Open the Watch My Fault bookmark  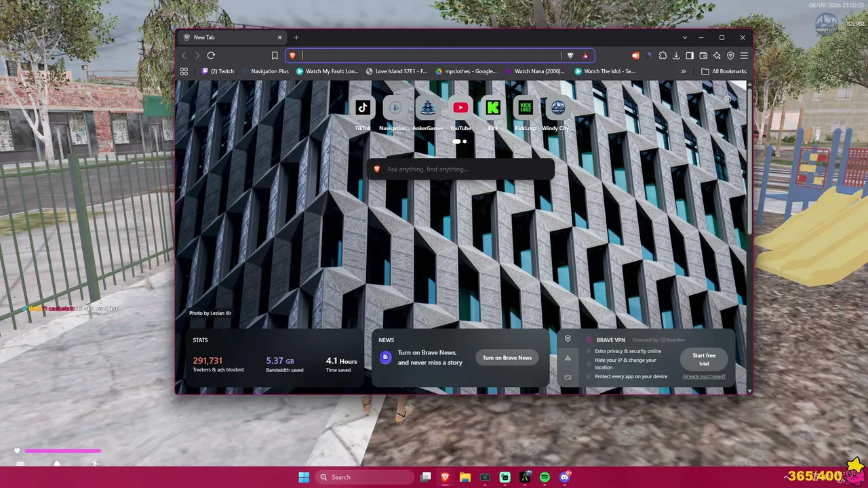click(x=328, y=71)
